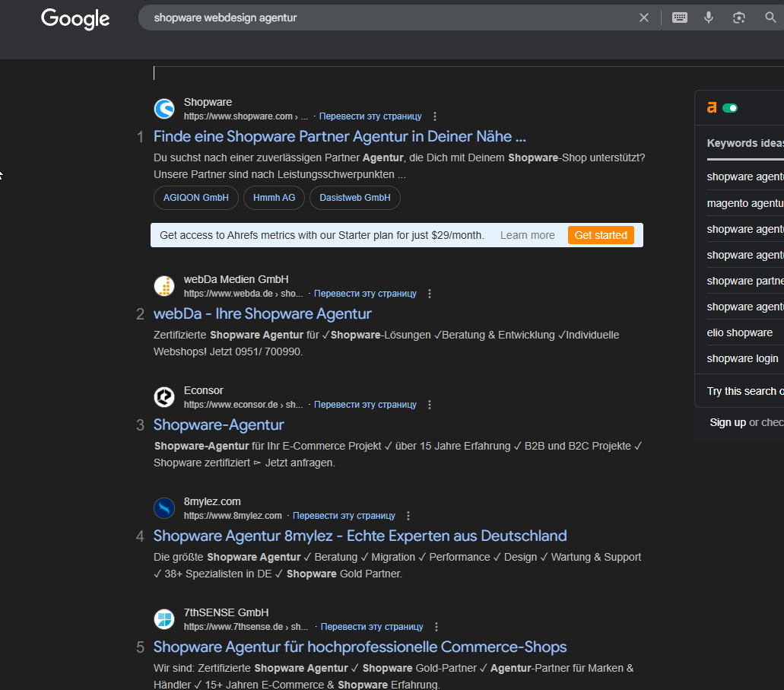Open the three-dot menu for webDa result
Screen dimensions: 784x690
(430, 294)
